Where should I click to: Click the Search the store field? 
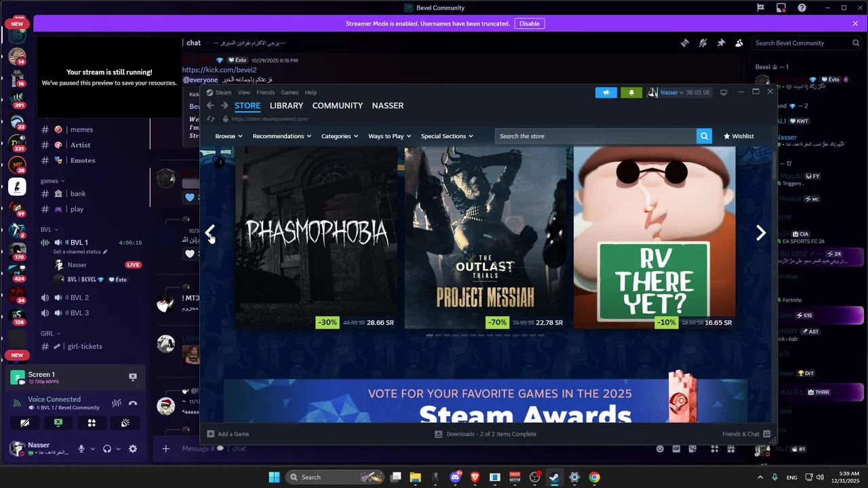pos(595,136)
